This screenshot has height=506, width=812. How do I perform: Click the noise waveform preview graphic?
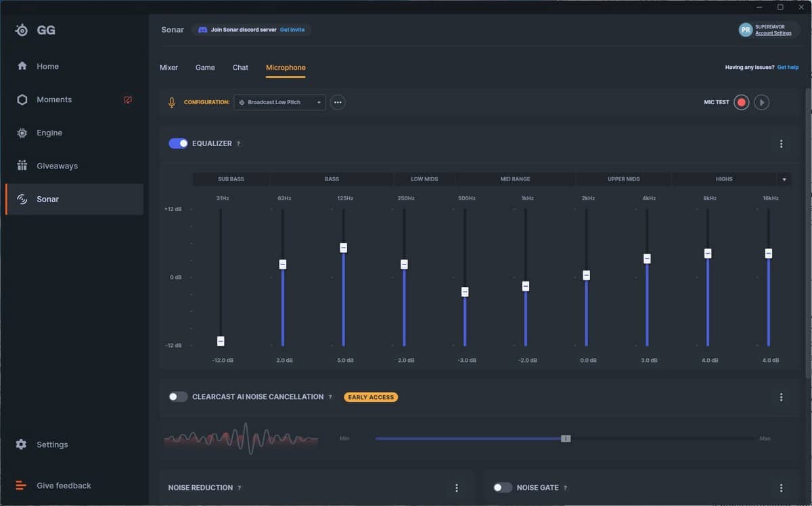tap(241, 438)
